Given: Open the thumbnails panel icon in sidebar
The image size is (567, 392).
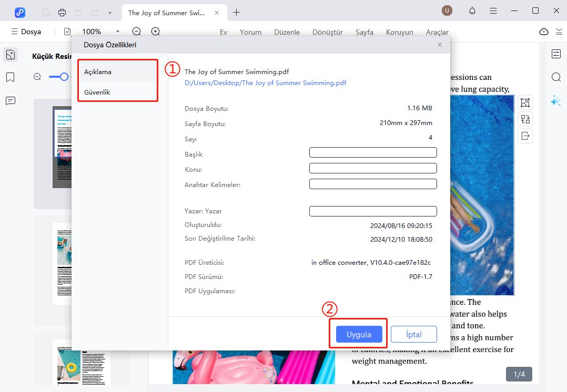Looking at the screenshot, I should (x=10, y=54).
